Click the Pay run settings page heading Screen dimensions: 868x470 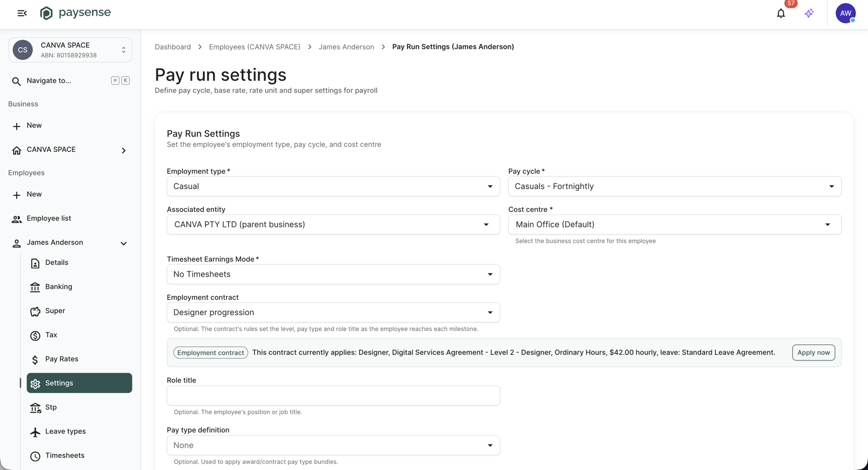[x=221, y=75]
